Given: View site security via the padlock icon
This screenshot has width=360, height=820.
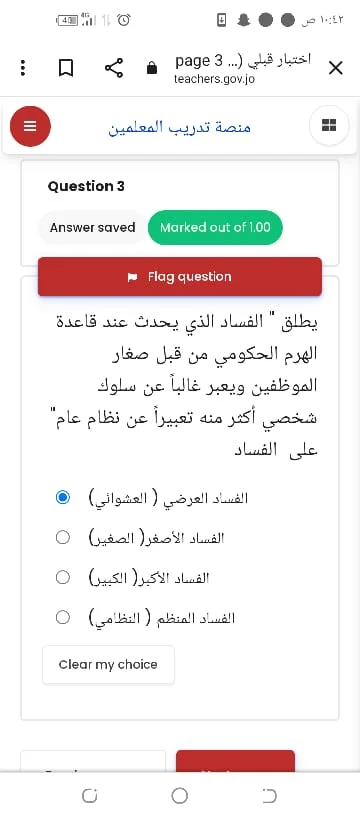Looking at the screenshot, I should coord(152,69).
